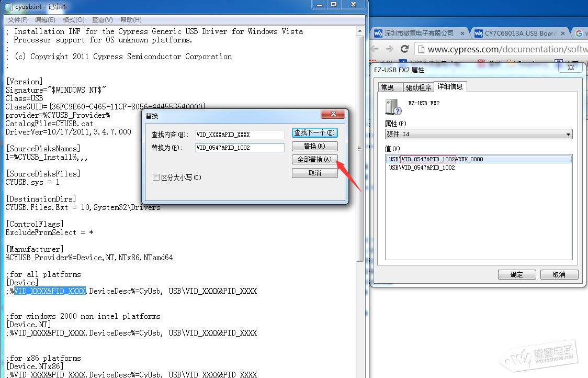
Task: Click the Notepad icon in the cyusb.inf title bar
Action: (x=8, y=6)
